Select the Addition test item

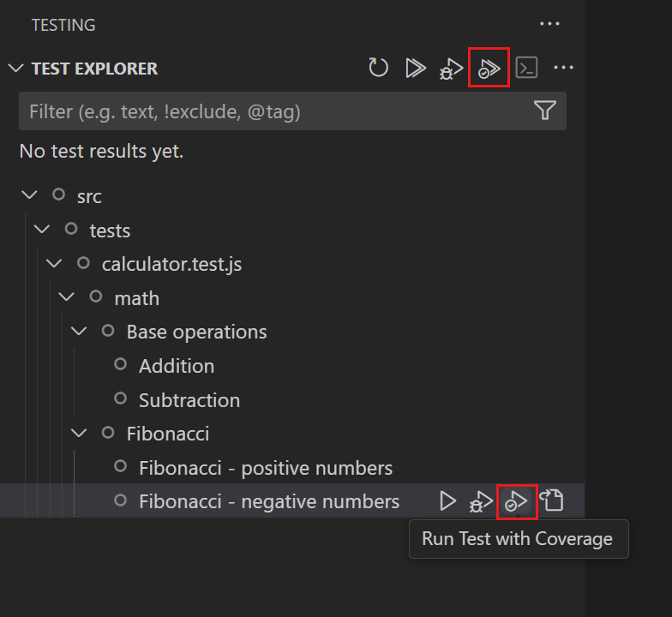pos(176,366)
